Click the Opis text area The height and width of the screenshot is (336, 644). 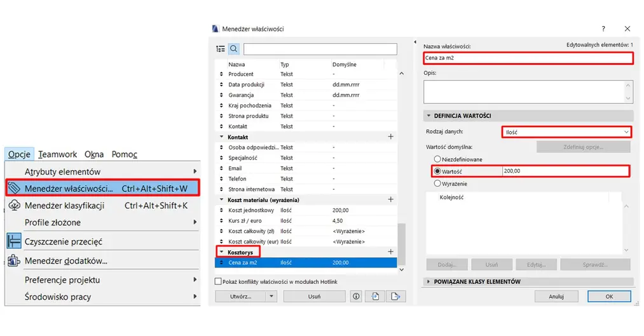[x=528, y=91]
